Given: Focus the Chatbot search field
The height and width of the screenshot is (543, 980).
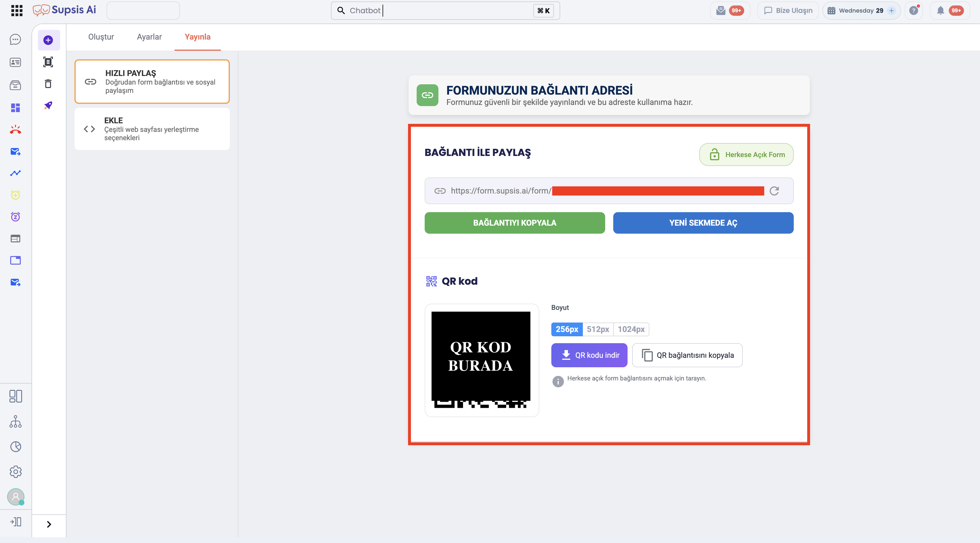Looking at the screenshot, I should tap(445, 10).
